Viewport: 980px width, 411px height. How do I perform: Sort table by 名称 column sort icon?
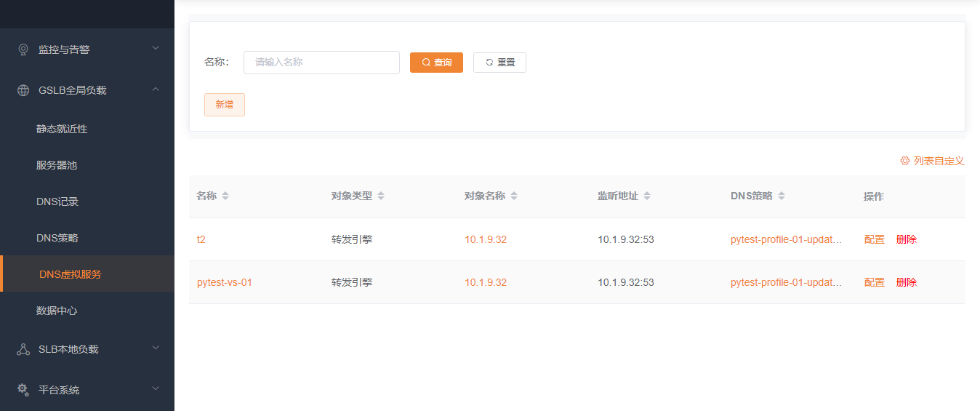click(225, 196)
